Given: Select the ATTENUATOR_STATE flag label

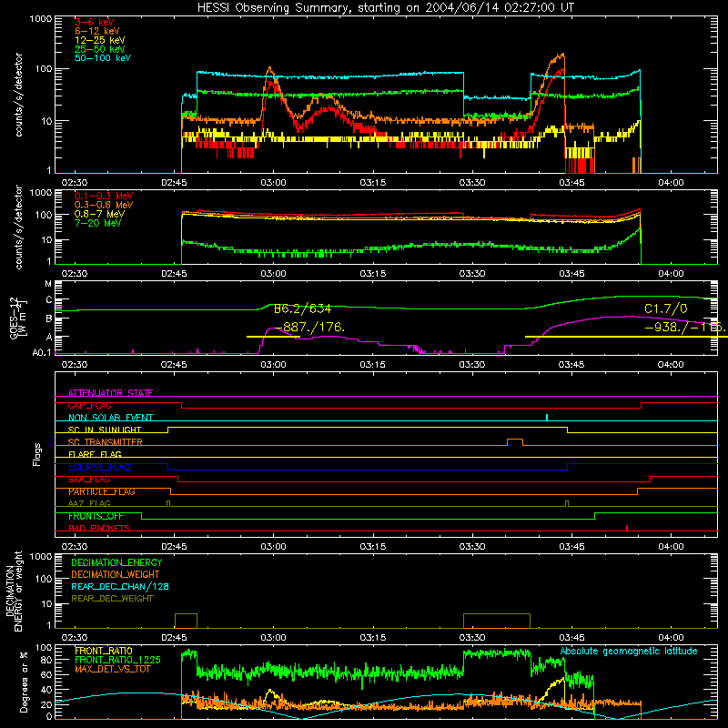Looking at the screenshot, I should [110, 393].
